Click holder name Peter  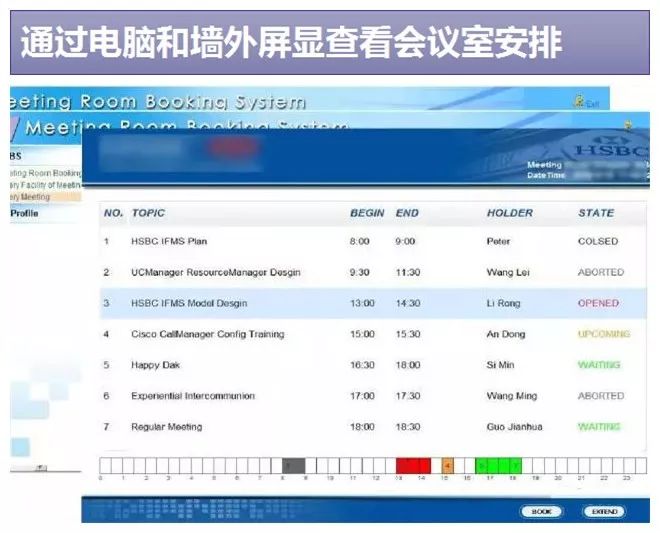point(498,241)
